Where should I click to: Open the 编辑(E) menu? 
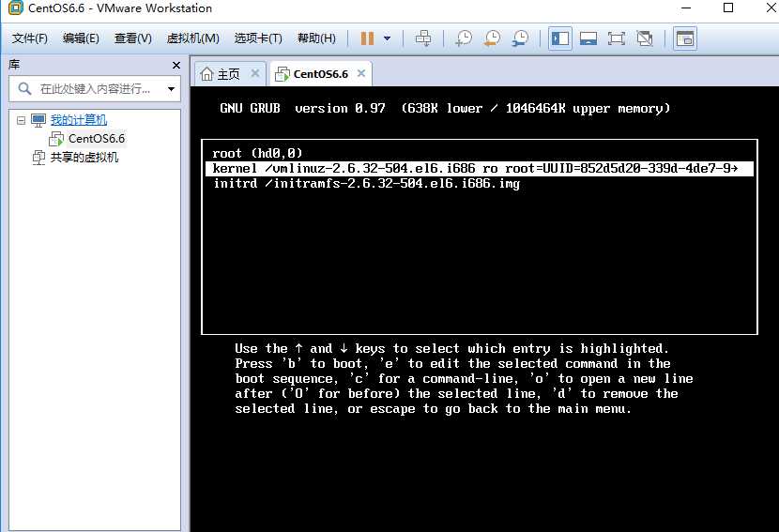[81, 38]
